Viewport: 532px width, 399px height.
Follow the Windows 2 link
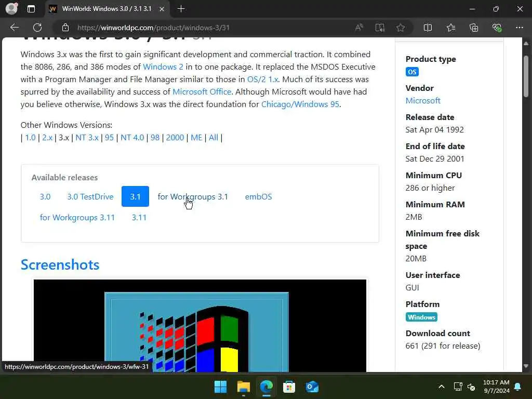pyautogui.click(x=163, y=67)
